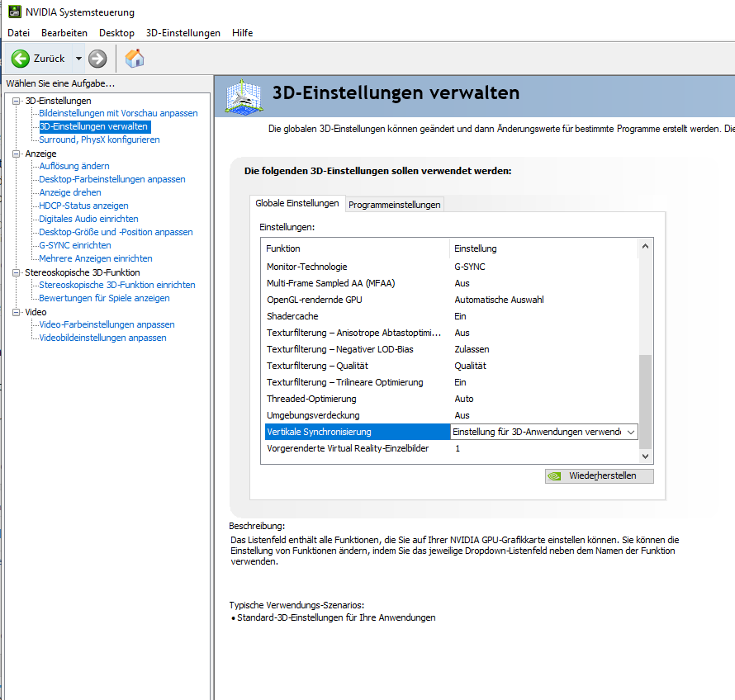735x700 pixels.
Task: Click the Einstellung column header
Action: click(x=544, y=248)
